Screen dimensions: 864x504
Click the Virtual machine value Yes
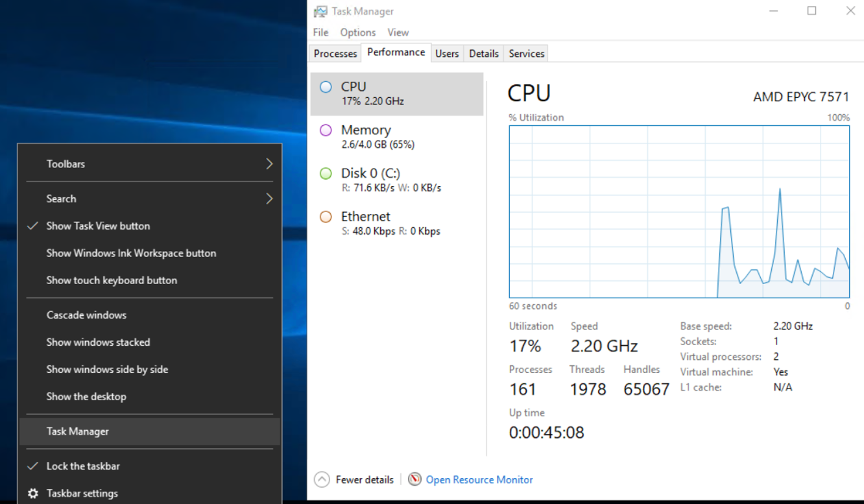tap(781, 372)
